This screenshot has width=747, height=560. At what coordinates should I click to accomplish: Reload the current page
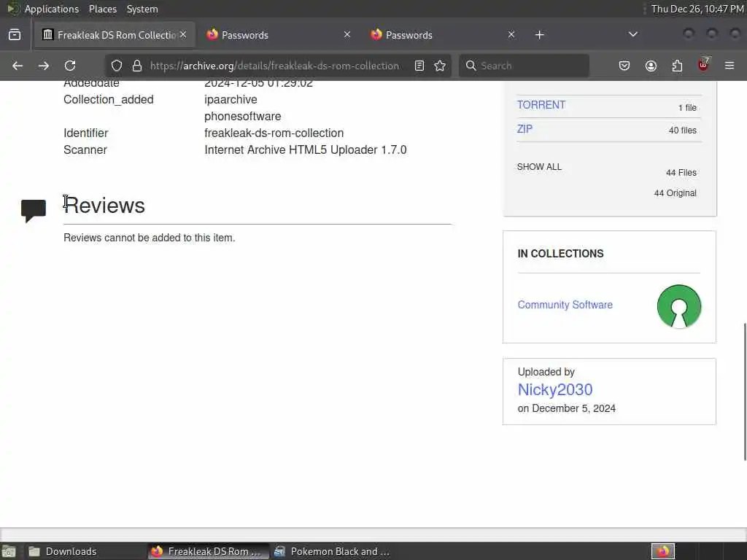70,66
